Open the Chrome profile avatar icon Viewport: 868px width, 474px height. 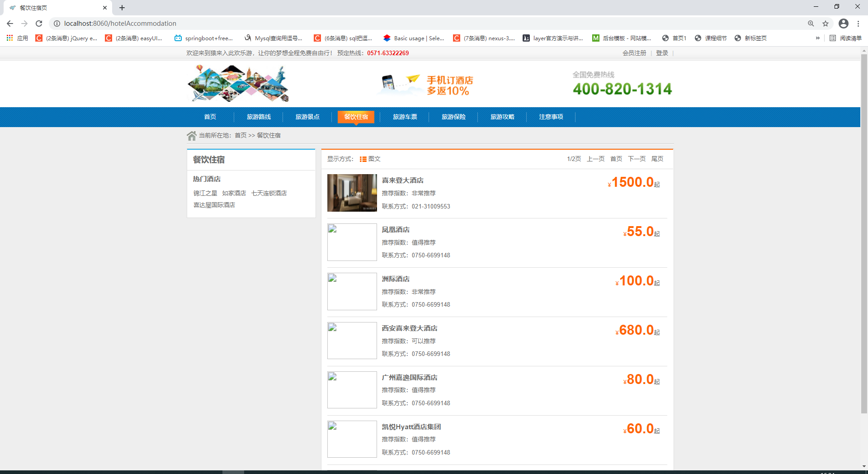[844, 24]
